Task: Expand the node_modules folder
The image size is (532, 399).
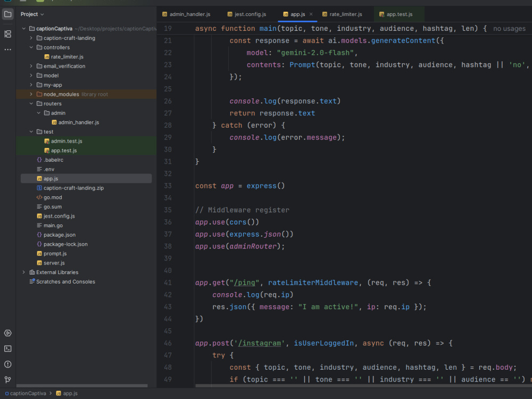Action: tap(31, 94)
